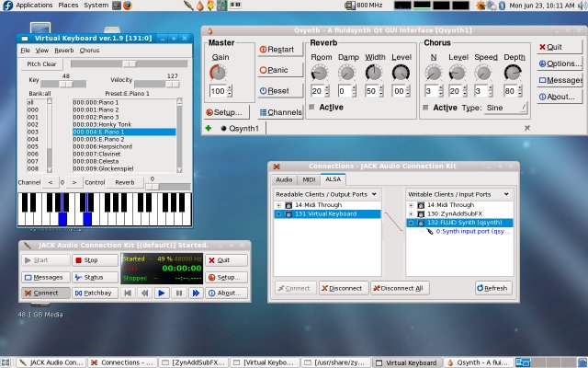The width and height of the screenshot is (588, 368).
Task: Quit the JACK Audio Connection Kit
Action: pos(226,259)
